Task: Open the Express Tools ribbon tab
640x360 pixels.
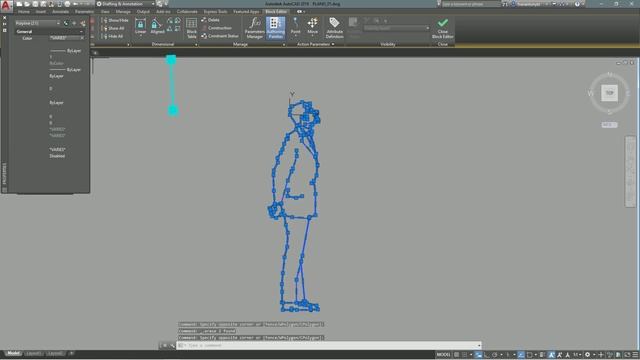Action: pyautogui.click(x=215, y=12)
